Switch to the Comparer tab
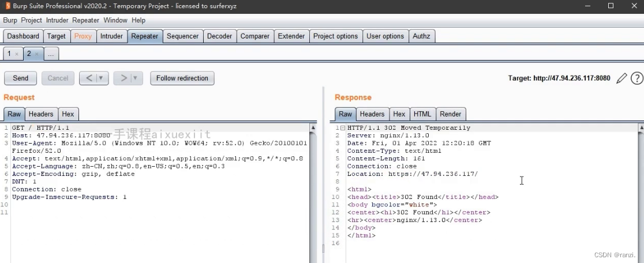This screenshot has width=644, height=263. 255,36
